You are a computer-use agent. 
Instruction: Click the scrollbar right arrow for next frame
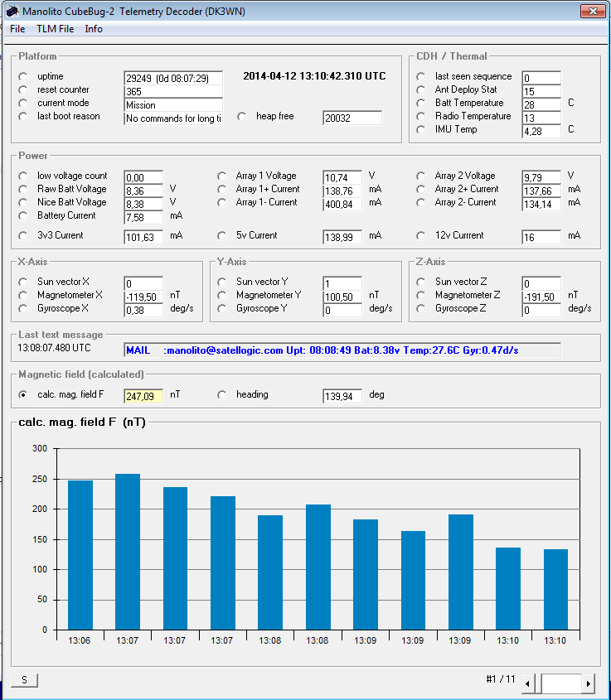pos(589,683)
